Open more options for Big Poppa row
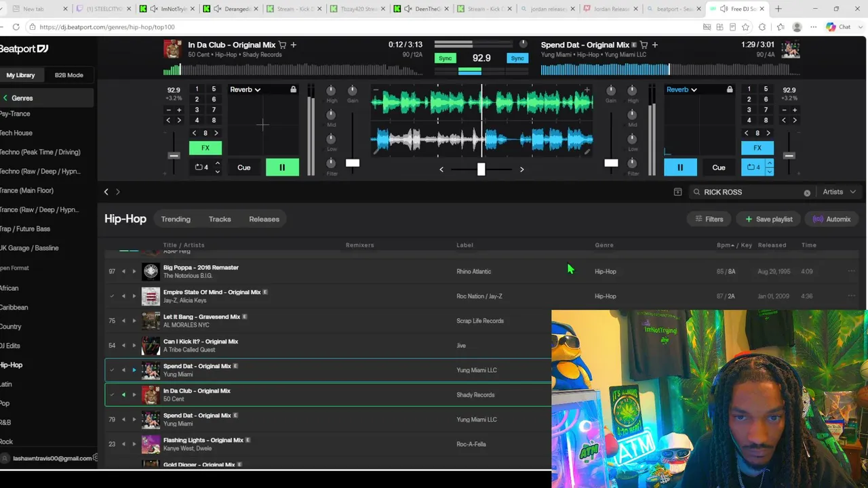This screenshot has width=868, height=488. (851, 271)
